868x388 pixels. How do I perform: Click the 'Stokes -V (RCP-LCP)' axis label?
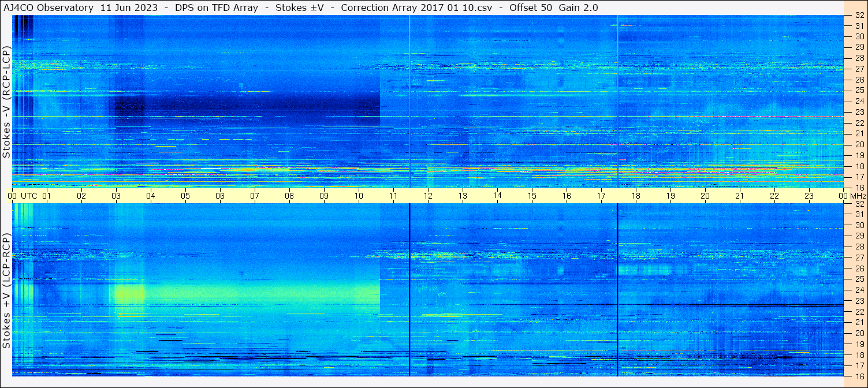(6, 101)
